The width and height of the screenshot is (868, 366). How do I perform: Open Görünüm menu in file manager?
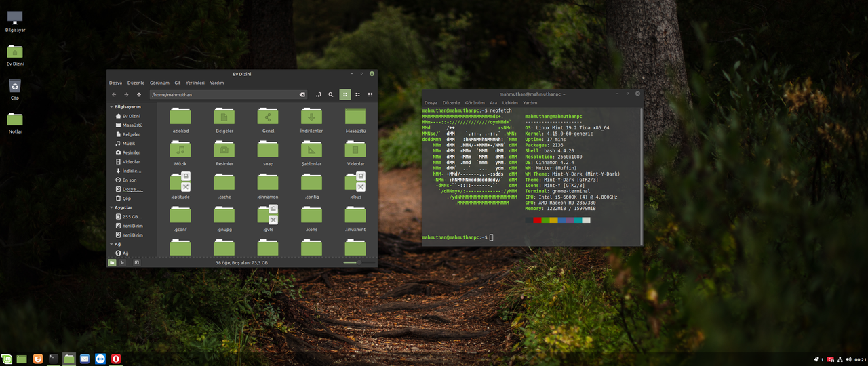tap(159, 83)
